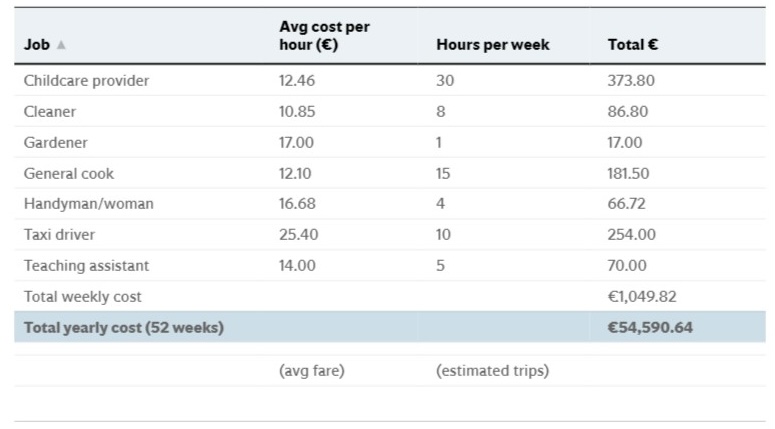Select the 25.40 taxi driver cost cell
The image size is (775, 429).
[297, 235]
